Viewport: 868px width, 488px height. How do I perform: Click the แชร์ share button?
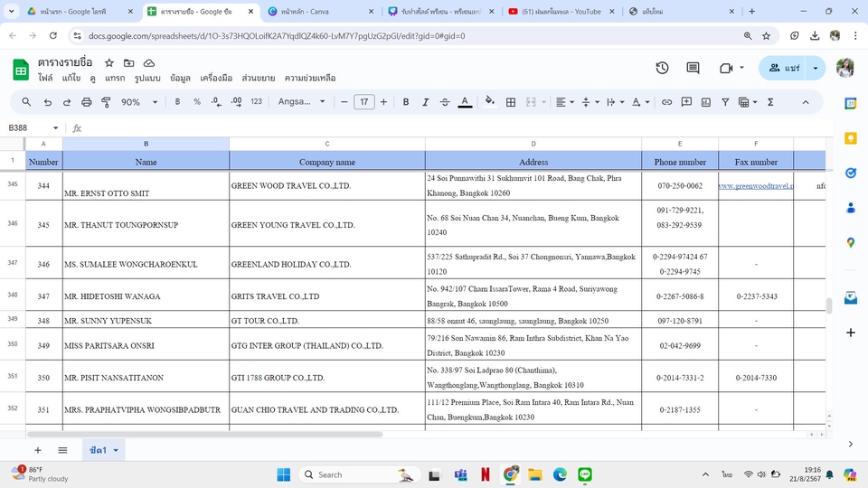point(783,69)
